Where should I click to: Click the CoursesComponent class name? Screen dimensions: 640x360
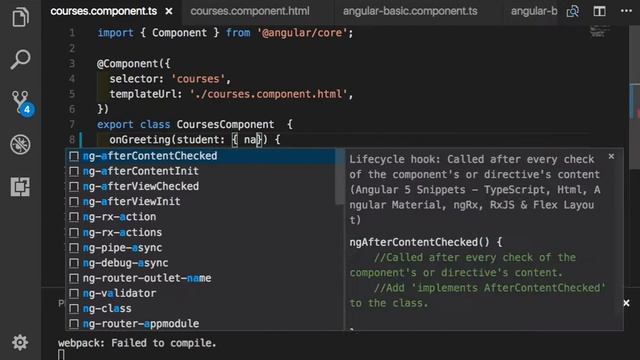pos(225,124)
